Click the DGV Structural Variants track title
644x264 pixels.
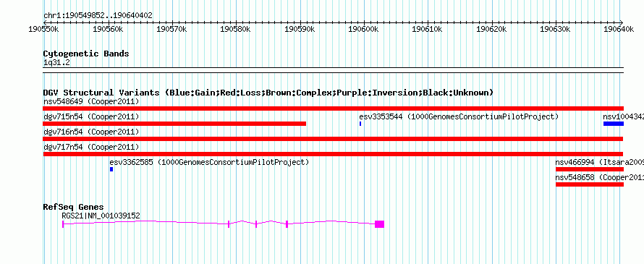268,93
